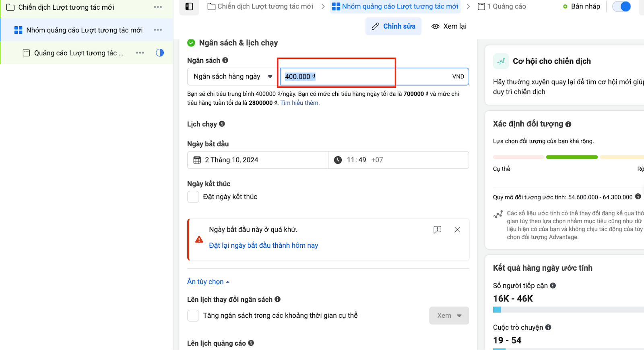This screenshot has width=644, height=350.
Task: Click the budget amount field showing 400.000
Action: point(374,77)
